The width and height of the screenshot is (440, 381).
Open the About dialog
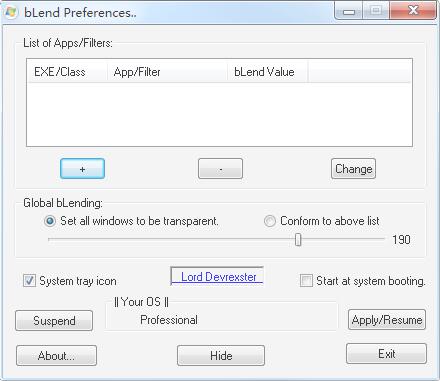click(56, 356)
